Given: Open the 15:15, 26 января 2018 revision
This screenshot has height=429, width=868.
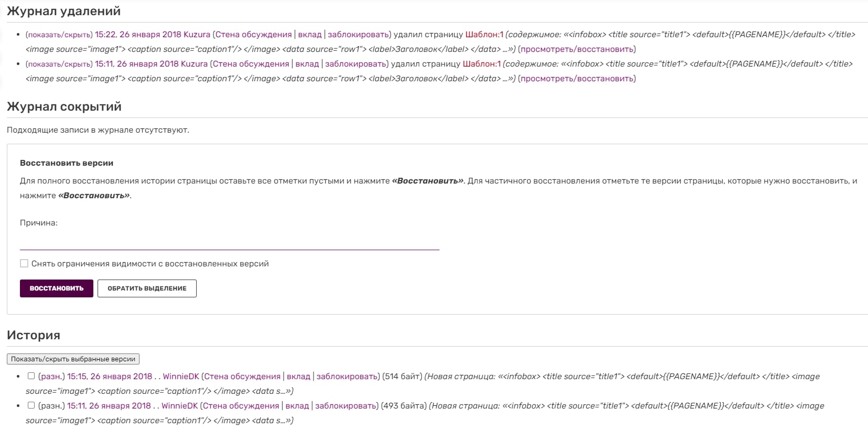Looking at the screenshot, I should [x=110, y=377].
